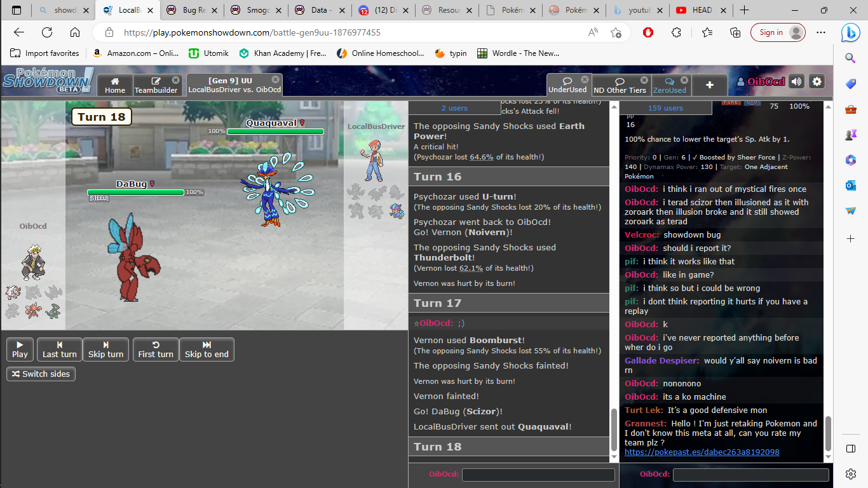Close the ND Other Tiers room tab
The height and width of the screenshot is (488, 868).
tap(644, 80)
